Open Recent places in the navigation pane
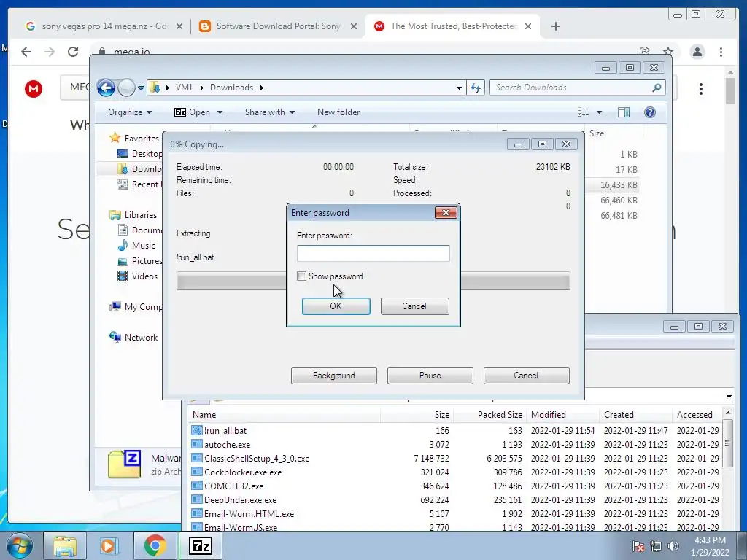747x560 pixels. coord(139,184)
